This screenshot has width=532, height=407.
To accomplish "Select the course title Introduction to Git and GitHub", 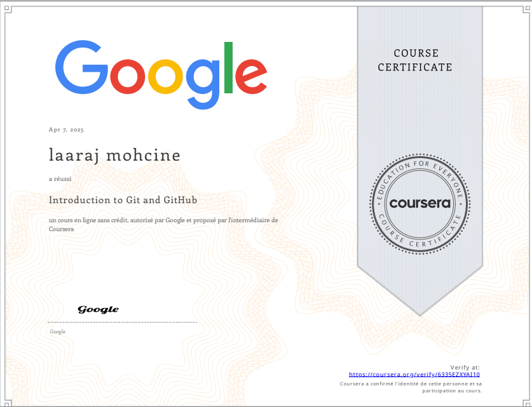I will (122, 200).
